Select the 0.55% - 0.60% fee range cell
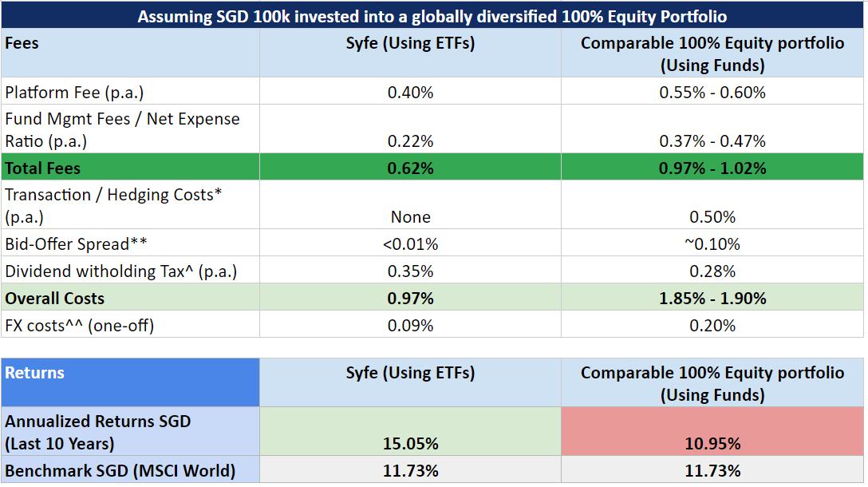This screenshot has height=487, width=868. coord(712,91)
